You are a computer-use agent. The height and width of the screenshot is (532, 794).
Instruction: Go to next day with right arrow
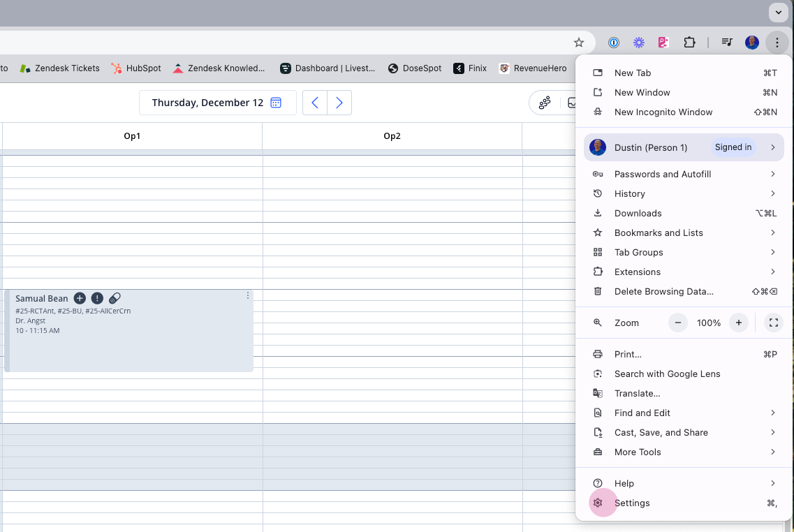point(339,103)
